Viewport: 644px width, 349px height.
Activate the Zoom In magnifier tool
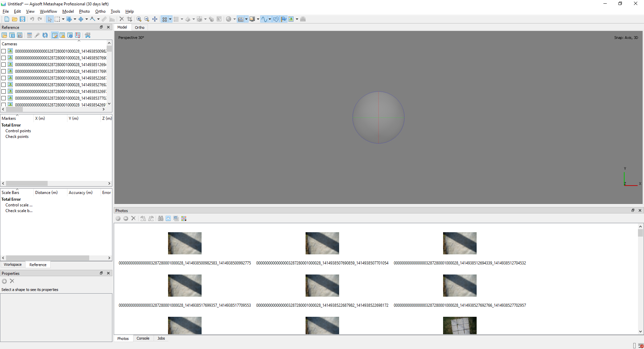point(139,19)
